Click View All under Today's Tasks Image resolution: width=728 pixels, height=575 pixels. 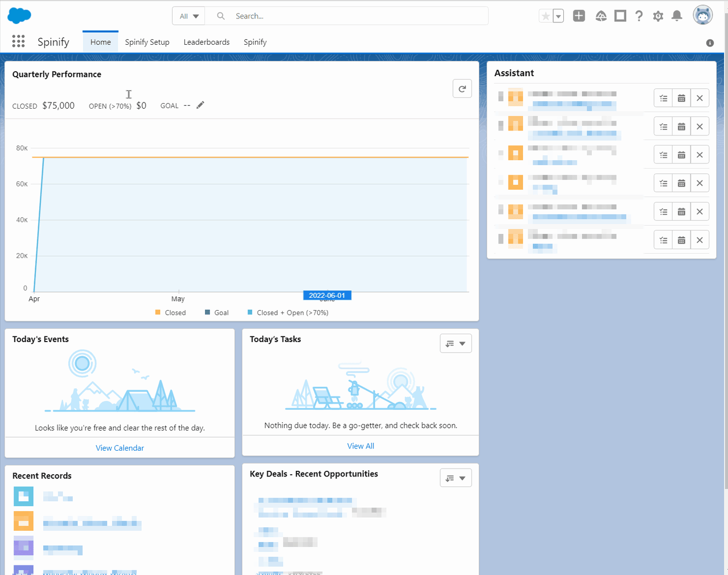tap(361, 446)
